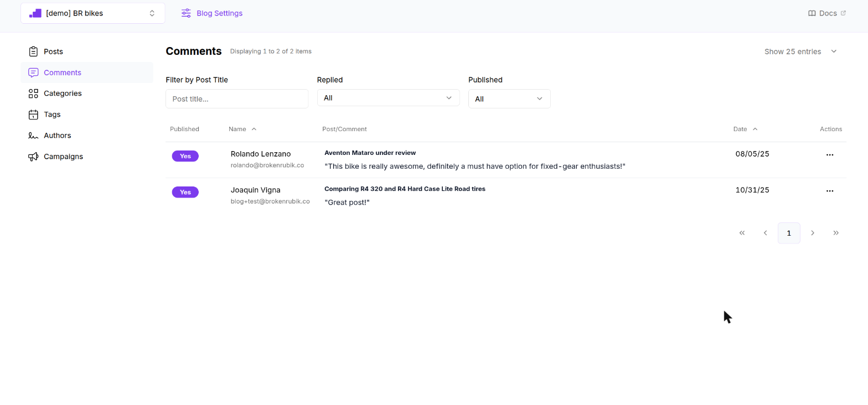This screenshot has height=405, width=868.
Task: Open the Docs link
Action: pos(827,13)
